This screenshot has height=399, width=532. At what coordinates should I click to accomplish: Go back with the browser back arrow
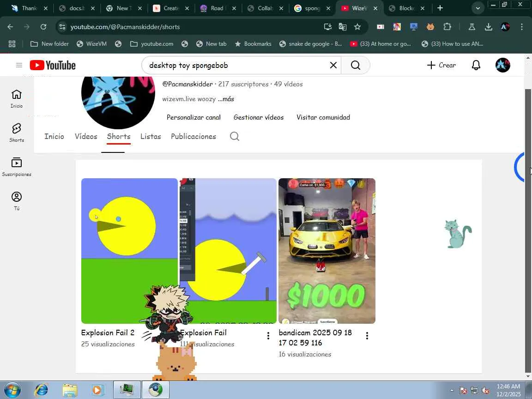(x=10, y=27)
